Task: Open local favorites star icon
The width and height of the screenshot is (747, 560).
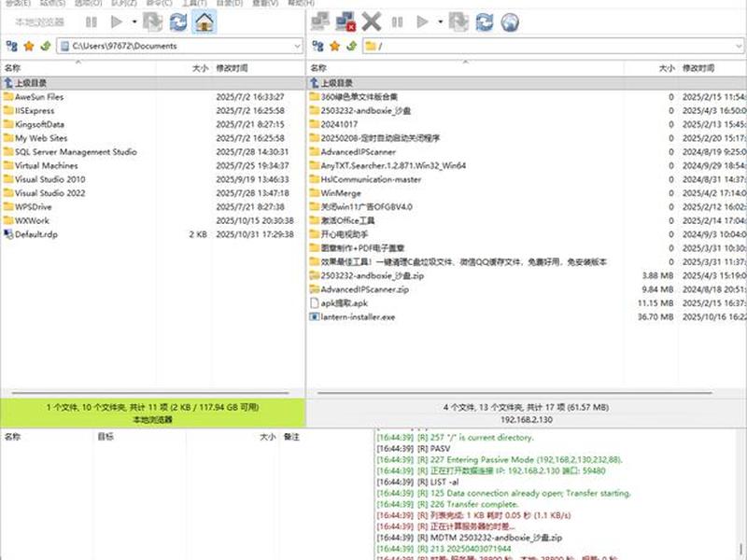Action: coord(29,46)
